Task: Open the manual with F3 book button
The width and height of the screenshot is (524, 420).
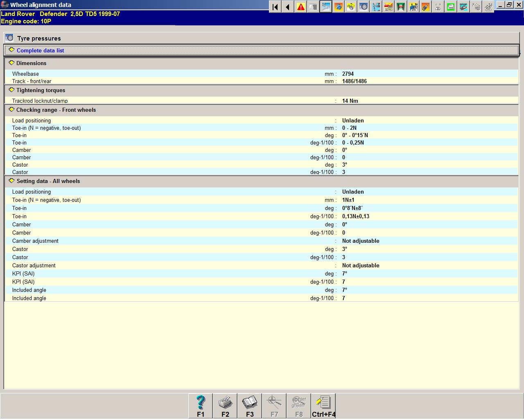Action: pos(250,406)
